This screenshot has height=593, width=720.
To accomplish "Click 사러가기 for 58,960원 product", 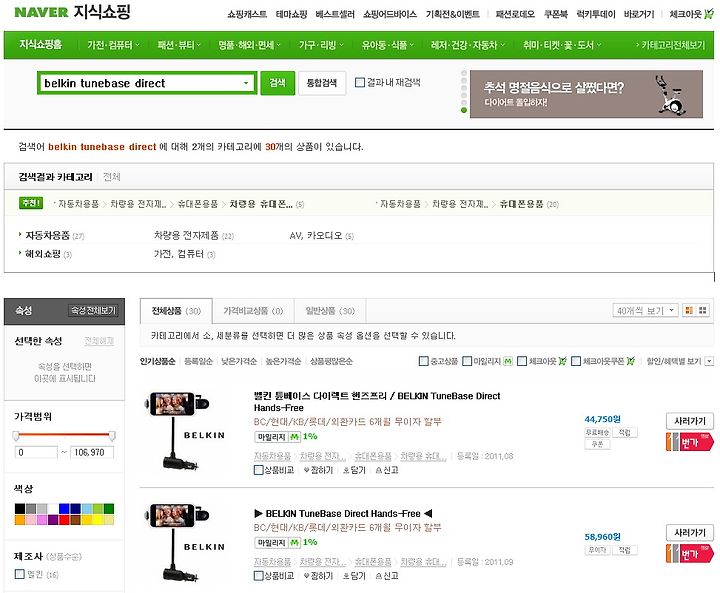I will (x=690, y=533).
